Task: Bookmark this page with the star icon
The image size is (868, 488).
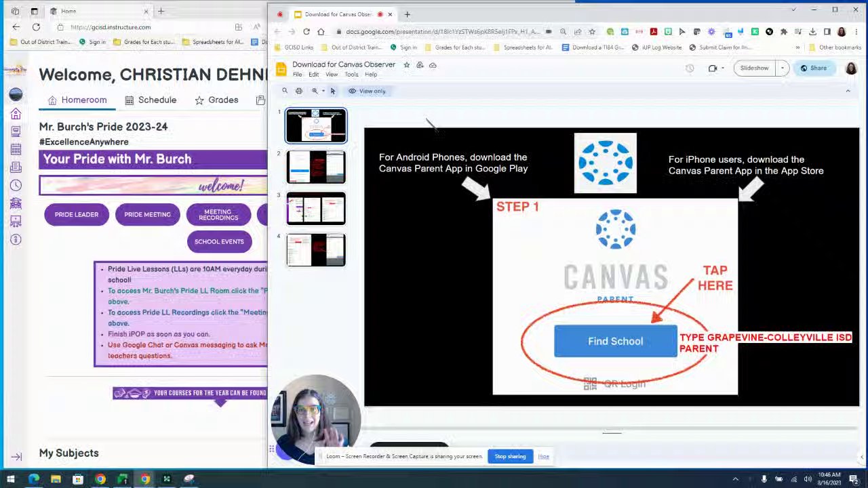Action: [x=592, y=32]
